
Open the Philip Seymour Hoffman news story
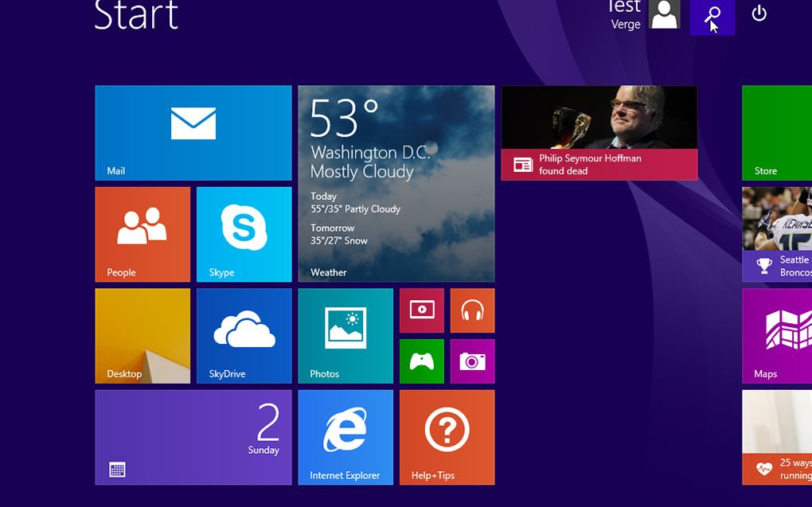[x=599, y=132]
